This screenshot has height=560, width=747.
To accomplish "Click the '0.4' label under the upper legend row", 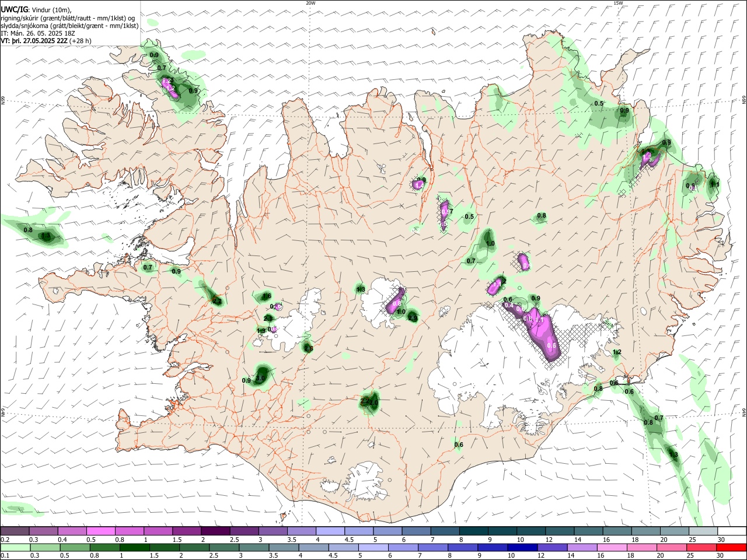I will 62,540.
